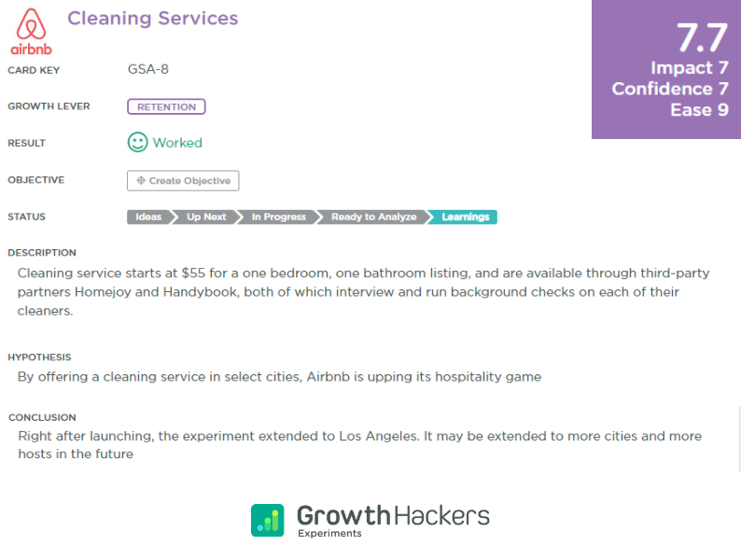Select the Learnings status stage
This screenshot has width=741, height=560.
[465, 217]
